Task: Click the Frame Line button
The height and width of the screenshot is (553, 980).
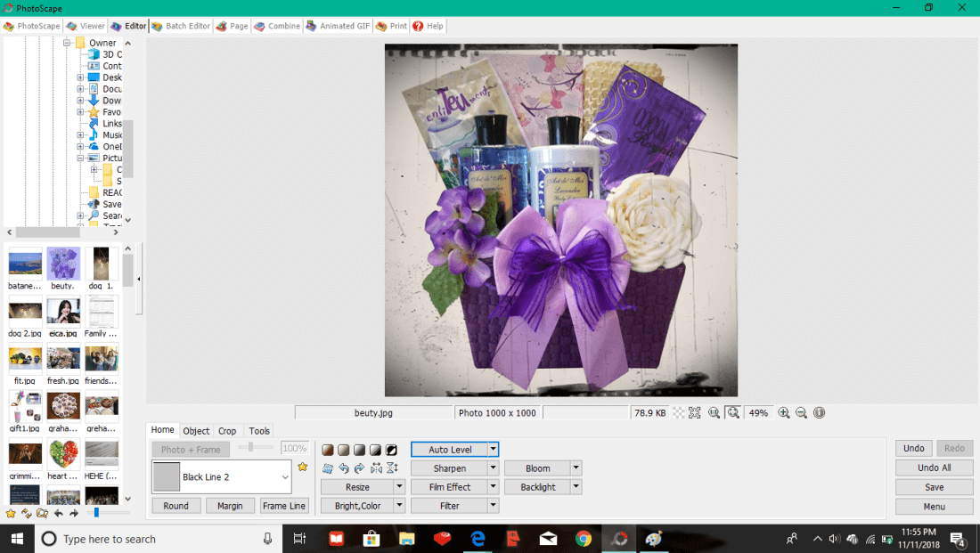Action: tap(284, 506)
